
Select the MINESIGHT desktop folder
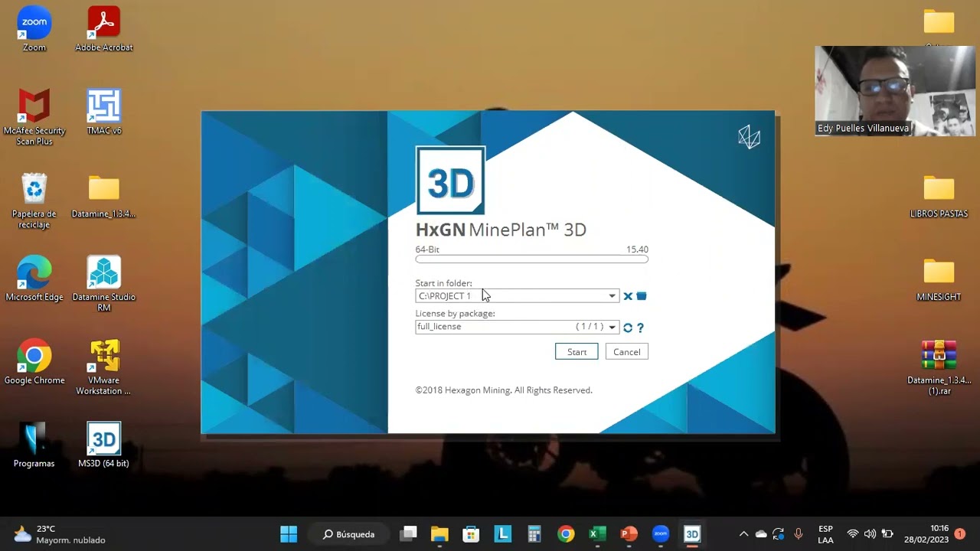pos(939,279)
